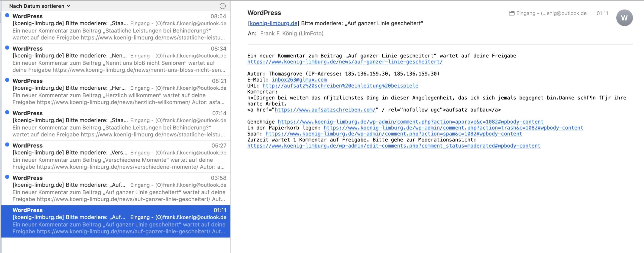Click the inbox263@glmux.com email link
Image resolution: width=644 pixels, height=253 pixels.
point(299,80)
